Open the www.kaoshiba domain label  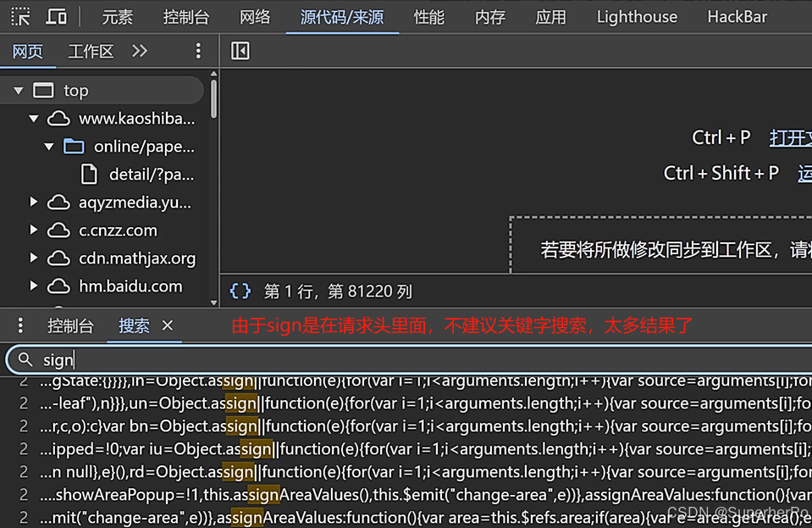(x=136, y=119)
